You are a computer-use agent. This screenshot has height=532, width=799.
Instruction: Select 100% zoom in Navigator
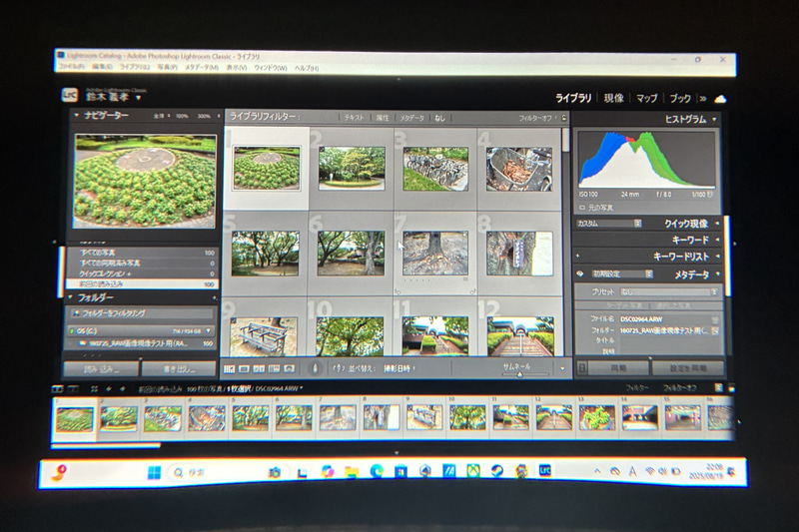pyautogui.click(x=182, y=116)
